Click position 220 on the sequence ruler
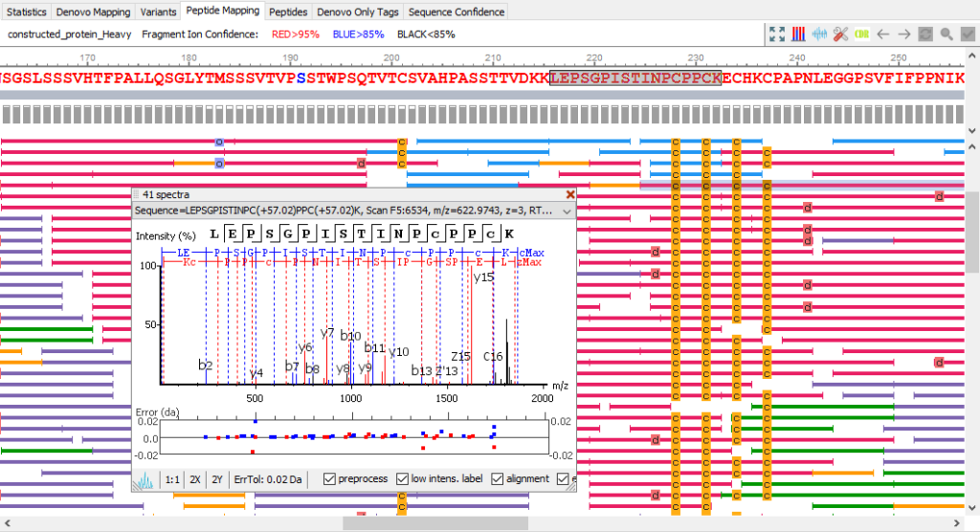980x532 pixels. (x=593, y=58)
